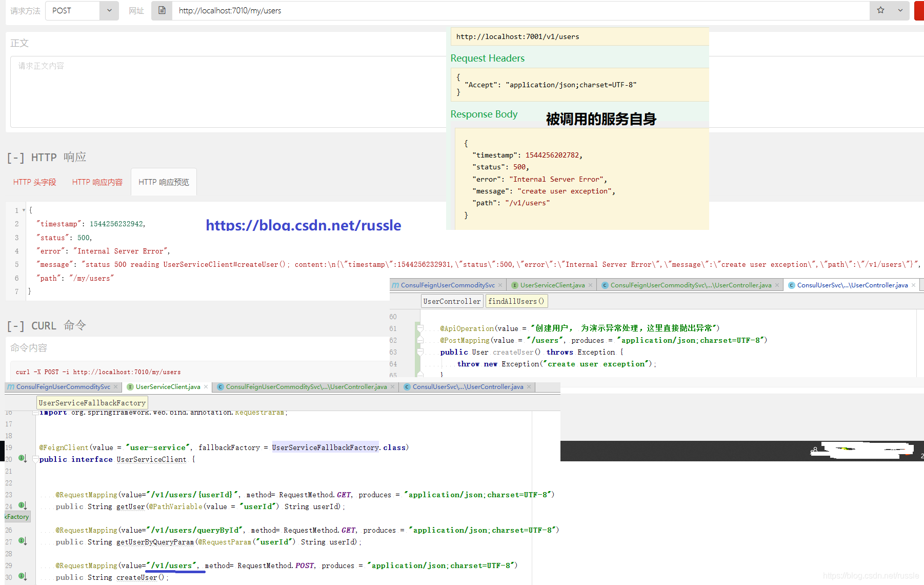
Task: Switch to the HTTP 响应内容 tab
Action: 97,182
